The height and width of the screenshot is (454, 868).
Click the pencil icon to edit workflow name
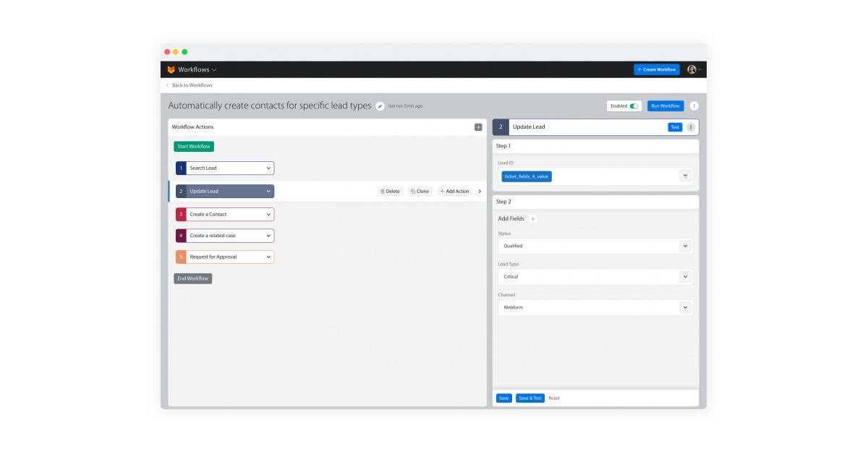coord(380,106)
